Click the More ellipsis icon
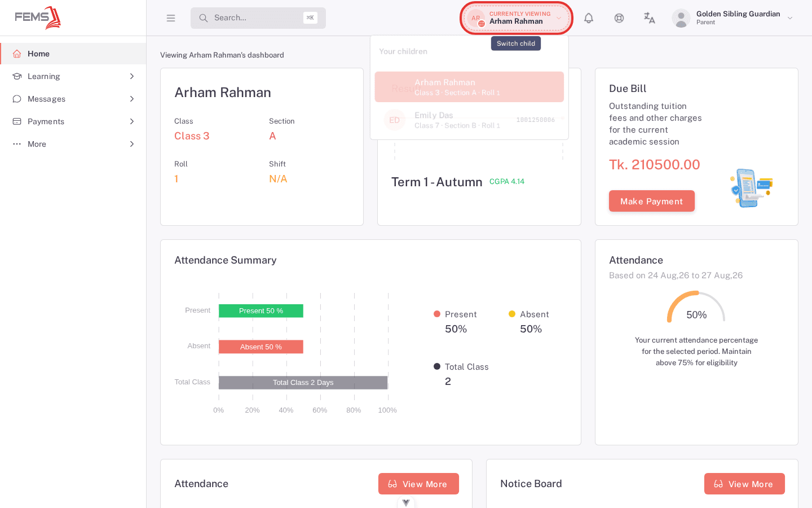812x508 pixels. [x=17, y=144]
